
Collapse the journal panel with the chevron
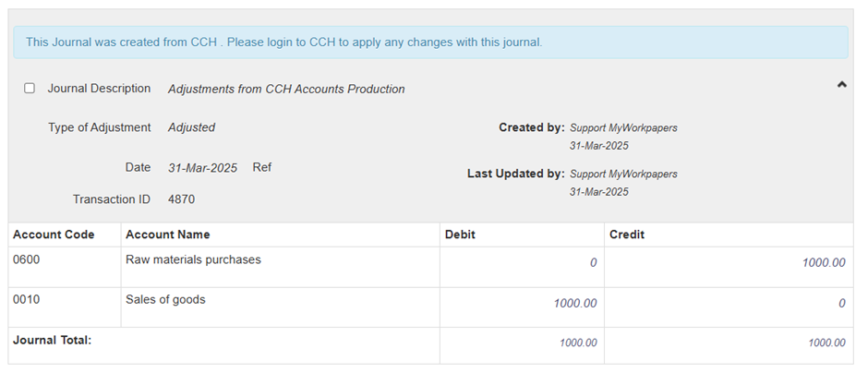841,84
